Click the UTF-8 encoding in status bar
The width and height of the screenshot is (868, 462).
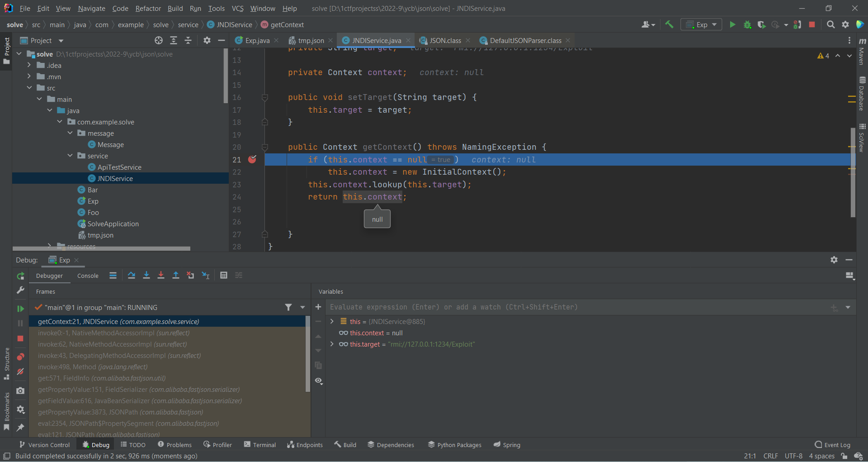click(793, 456)
